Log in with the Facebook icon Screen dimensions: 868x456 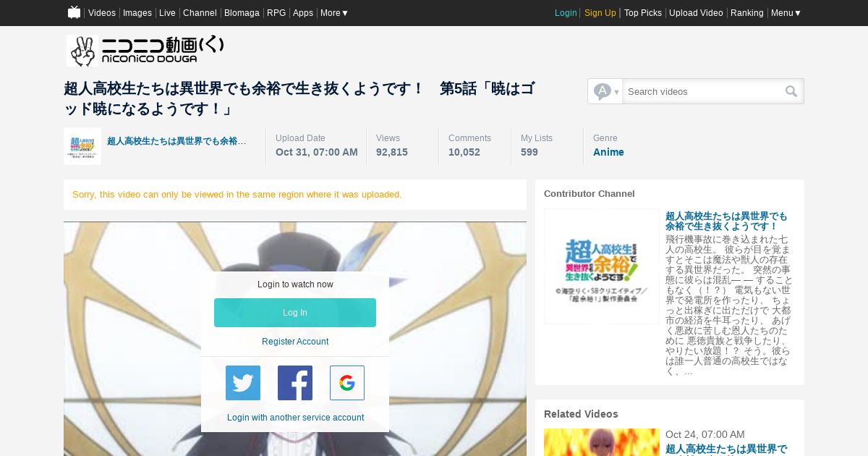click(x=295, y=383)
